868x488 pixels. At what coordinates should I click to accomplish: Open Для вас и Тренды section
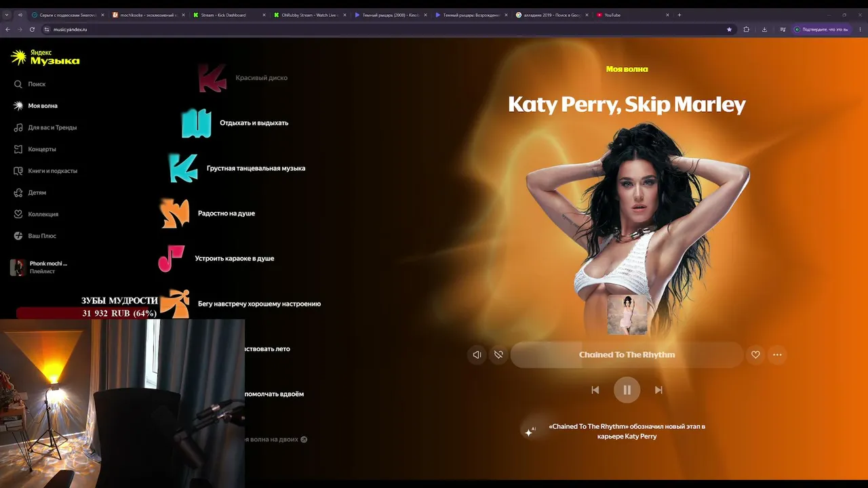pos(45,127)
